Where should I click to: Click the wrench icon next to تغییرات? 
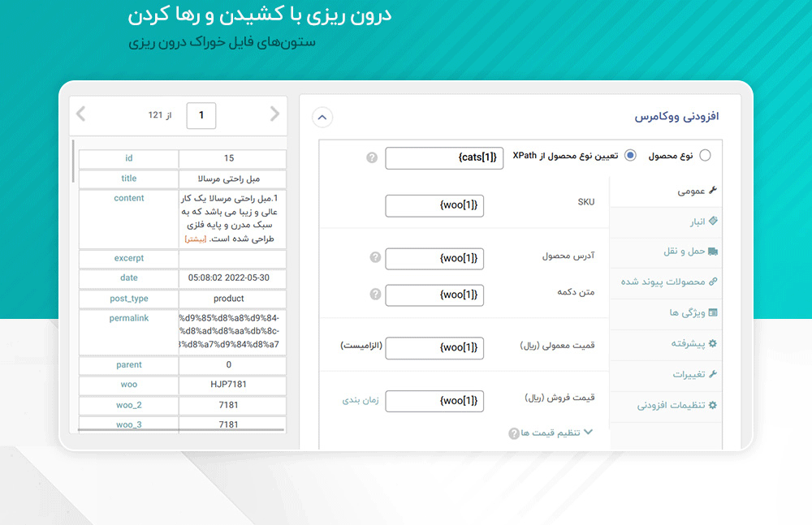(x=713, y=374)
